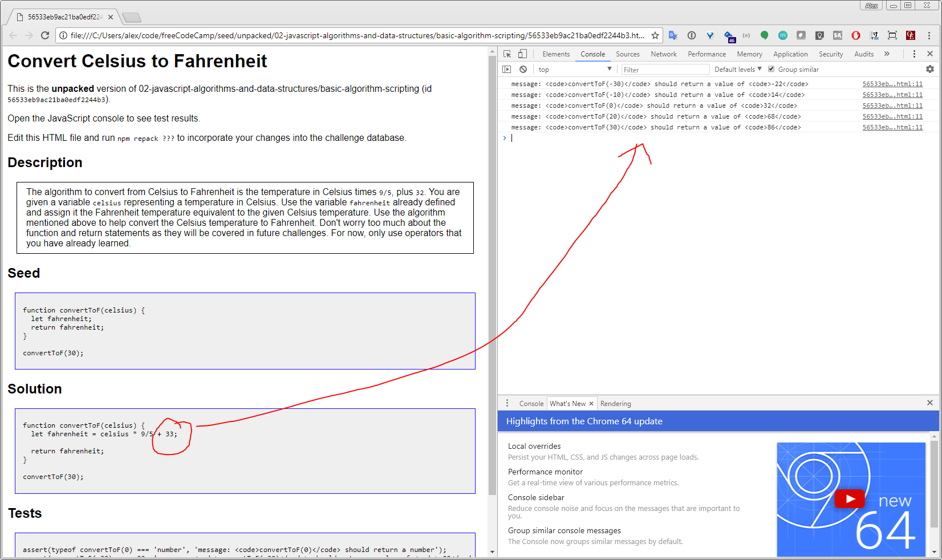This screenshot has width=942, height=560.
Task: Open source link for the convertToF(0) message
Action: coord(892,105)
